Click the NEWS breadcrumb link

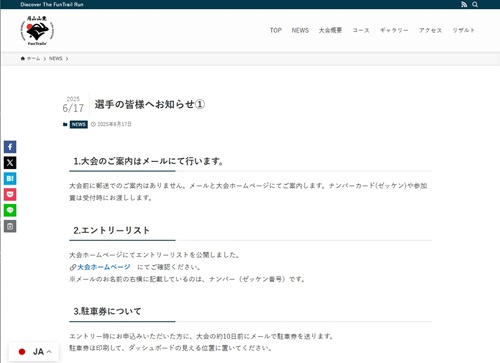click(x=56, y=58)
